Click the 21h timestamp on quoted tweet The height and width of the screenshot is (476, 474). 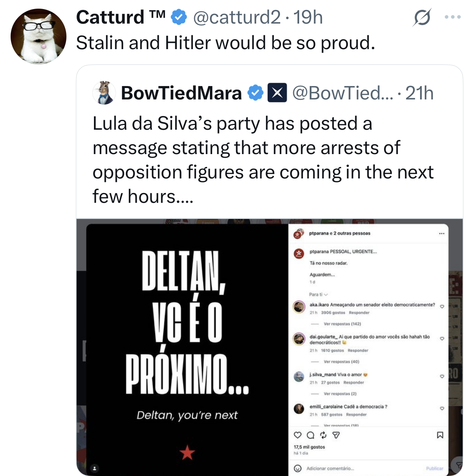click(419, 94)
